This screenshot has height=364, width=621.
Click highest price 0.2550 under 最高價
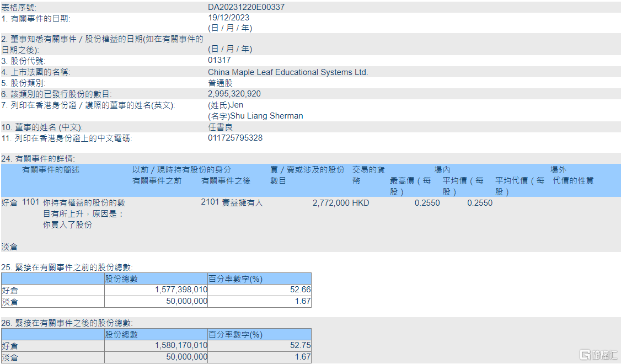click(427, 203)
